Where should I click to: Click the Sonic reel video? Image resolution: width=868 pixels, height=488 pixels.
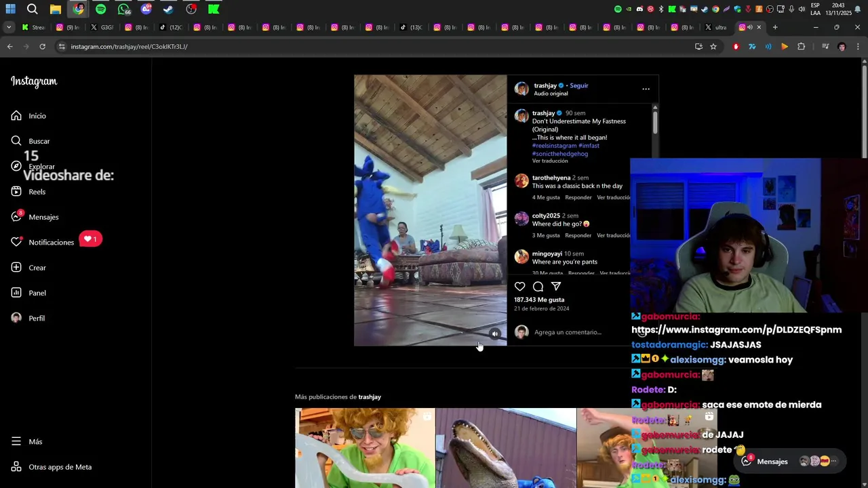pyautogui.click(x=430, y=210)
